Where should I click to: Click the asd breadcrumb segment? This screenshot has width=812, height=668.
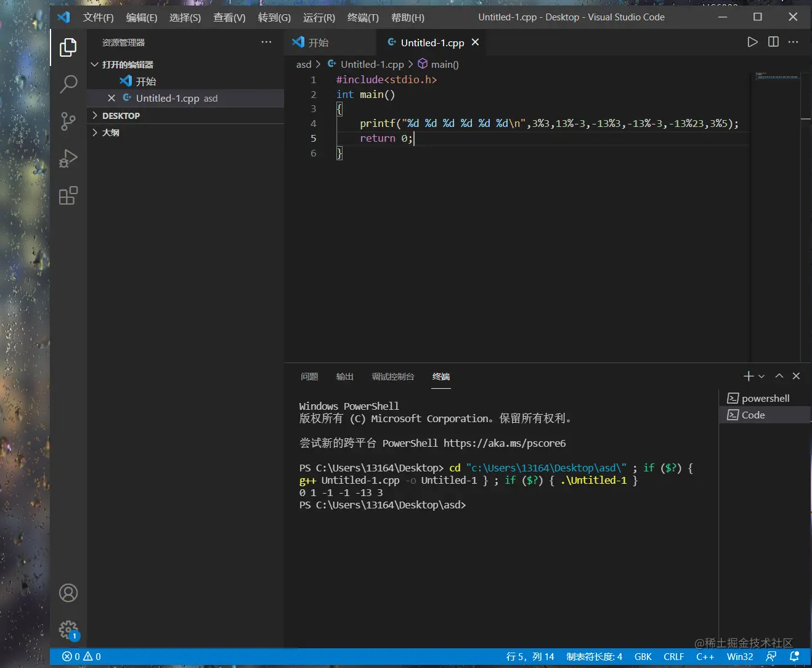304,64
